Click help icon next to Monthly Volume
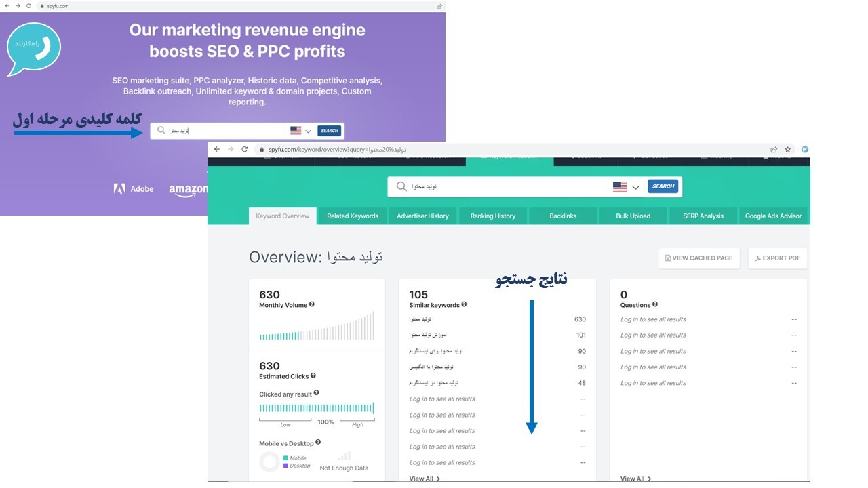 [312, 304]
